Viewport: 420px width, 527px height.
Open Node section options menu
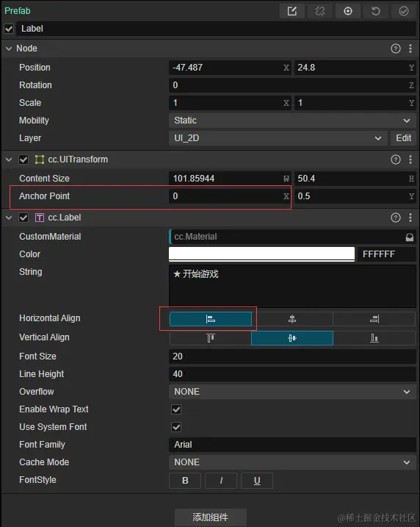pos(410,49)
